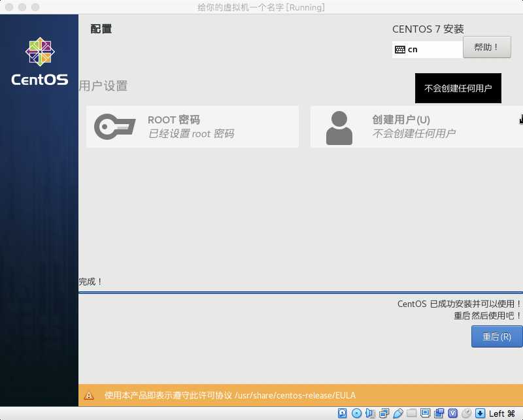
Task: Open the 创建用户(U) settings spoke
Action: pos(416,127)
